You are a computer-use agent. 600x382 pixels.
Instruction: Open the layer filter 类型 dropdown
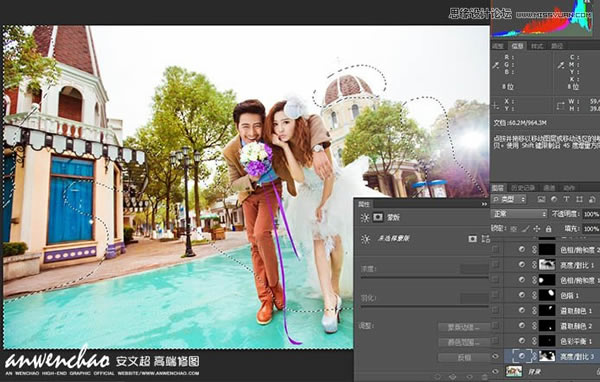[x=509, y=199]
